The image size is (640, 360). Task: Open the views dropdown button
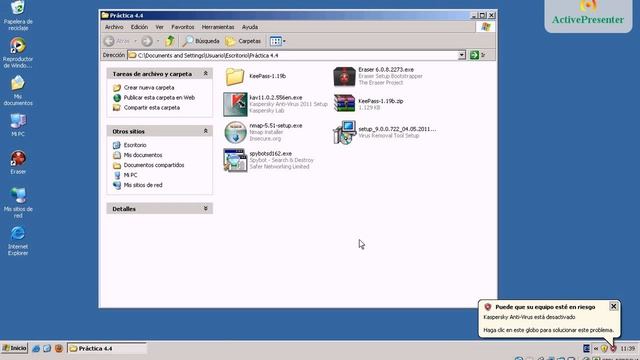tap(278, 41)
